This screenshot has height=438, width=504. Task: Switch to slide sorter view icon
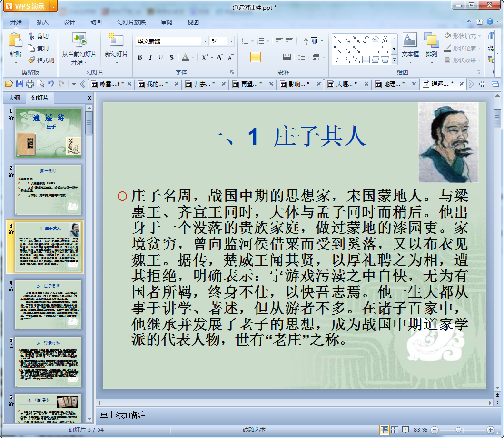[x=395, y=430]
